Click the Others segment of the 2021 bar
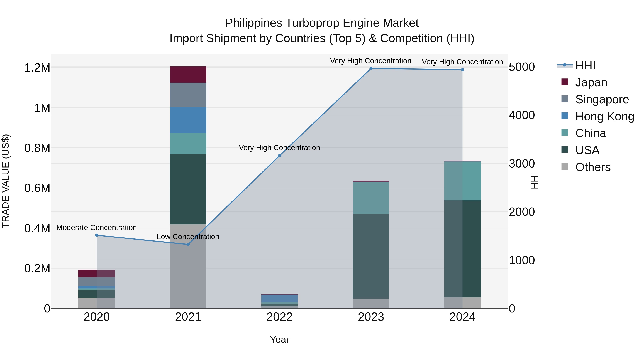Image resolution: width=644 pixels, height=362 pixels. 188,266
